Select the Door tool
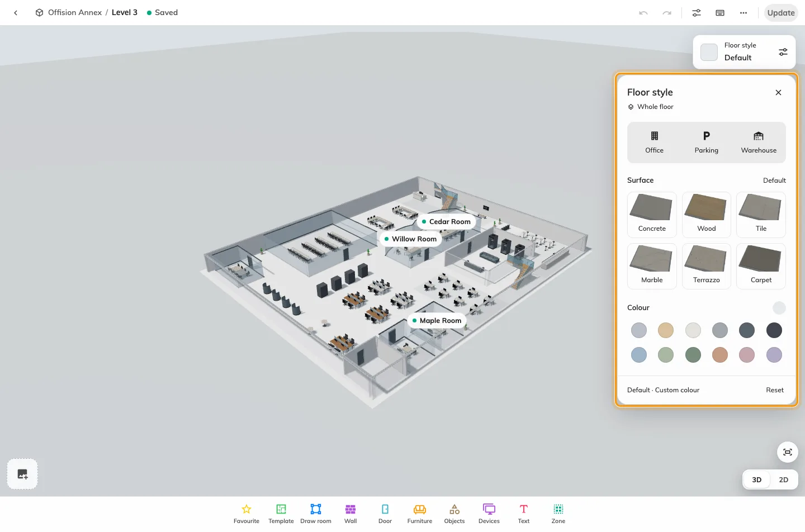805x532 pixels. click(x=385, y=514)
